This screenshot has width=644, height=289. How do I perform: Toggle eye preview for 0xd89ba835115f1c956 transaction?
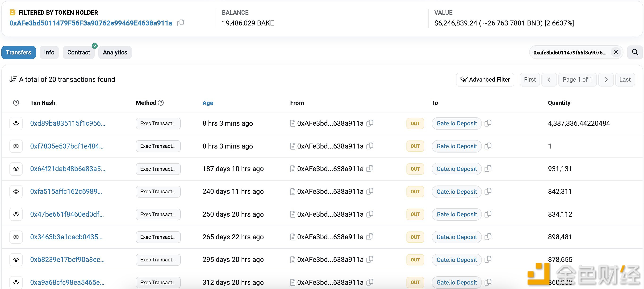(16, 123)
